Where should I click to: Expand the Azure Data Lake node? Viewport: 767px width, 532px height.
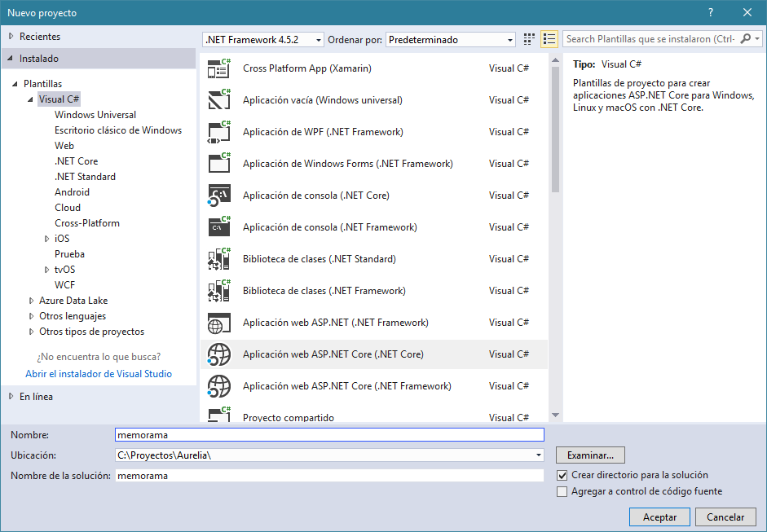pos(31,301)
